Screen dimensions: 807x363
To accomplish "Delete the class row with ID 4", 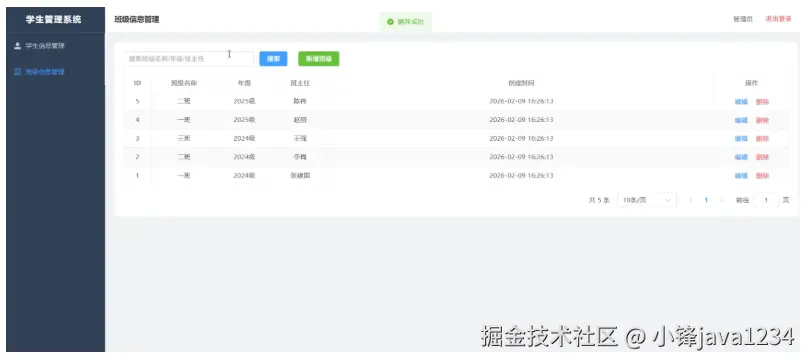I will pos(762,120).
